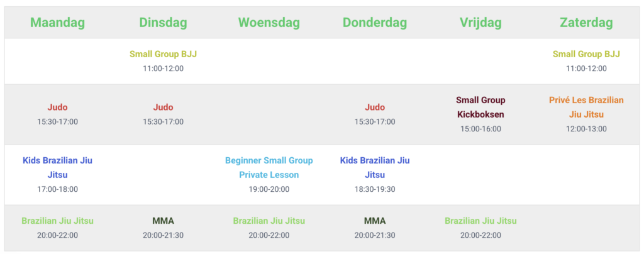Viewport: 644px width, 254px height.
Task: Click Friday's Brazilian Jiu Jitsu class
Action: click(x=480, y=221)
